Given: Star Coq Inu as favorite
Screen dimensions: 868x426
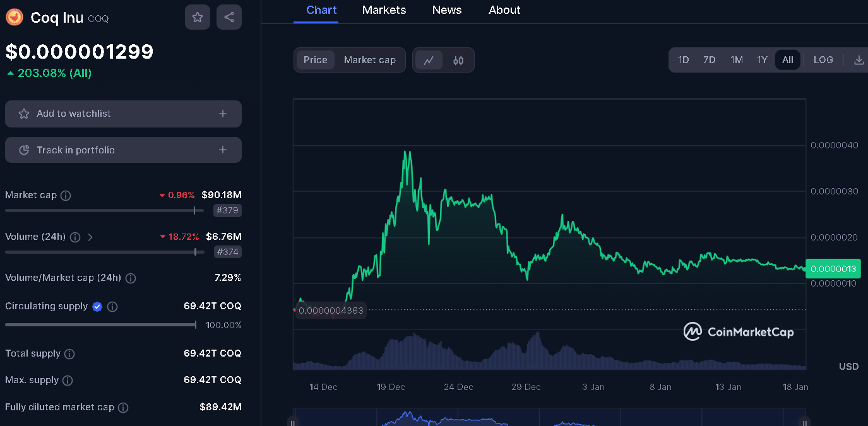Looking at the screenshot, I should point(198,17).
